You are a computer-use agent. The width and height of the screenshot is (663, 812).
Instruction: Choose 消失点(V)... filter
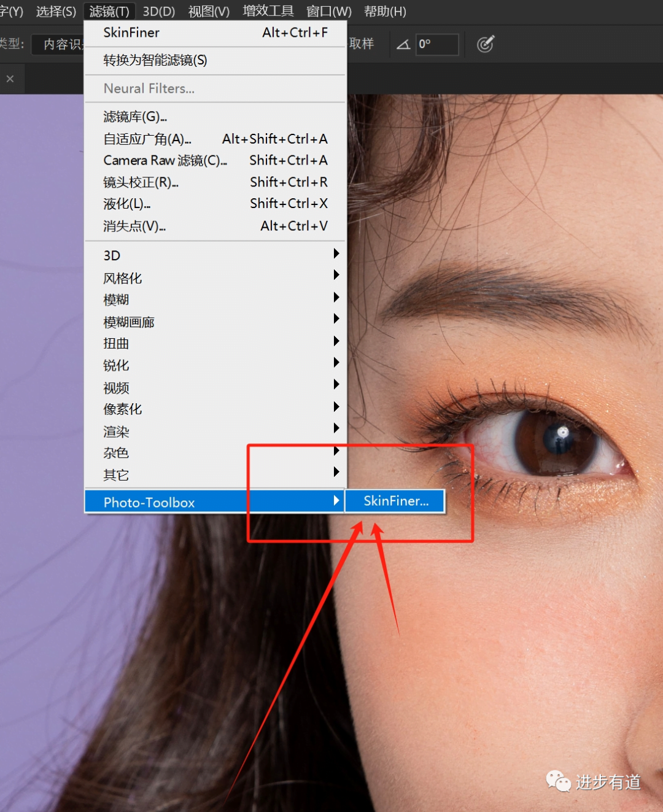point(215,226)
